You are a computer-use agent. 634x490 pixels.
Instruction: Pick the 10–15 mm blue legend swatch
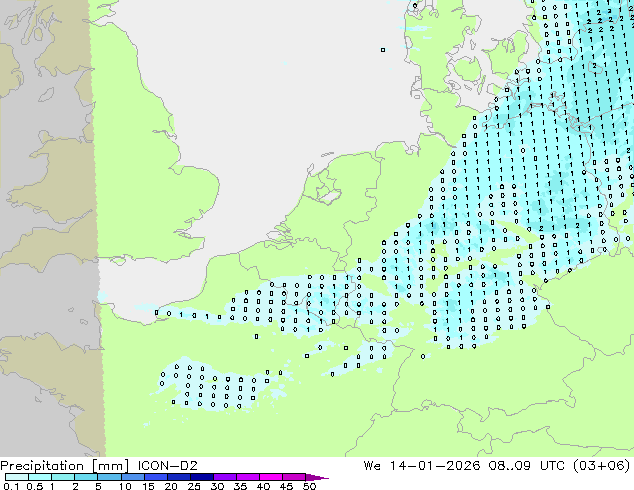(133, 477)
